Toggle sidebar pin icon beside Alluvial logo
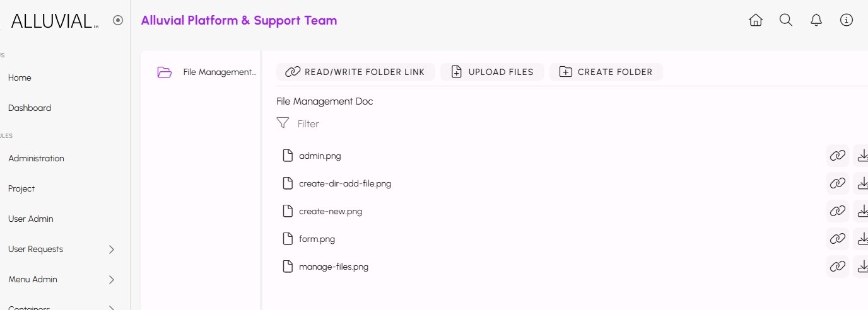 118,20
